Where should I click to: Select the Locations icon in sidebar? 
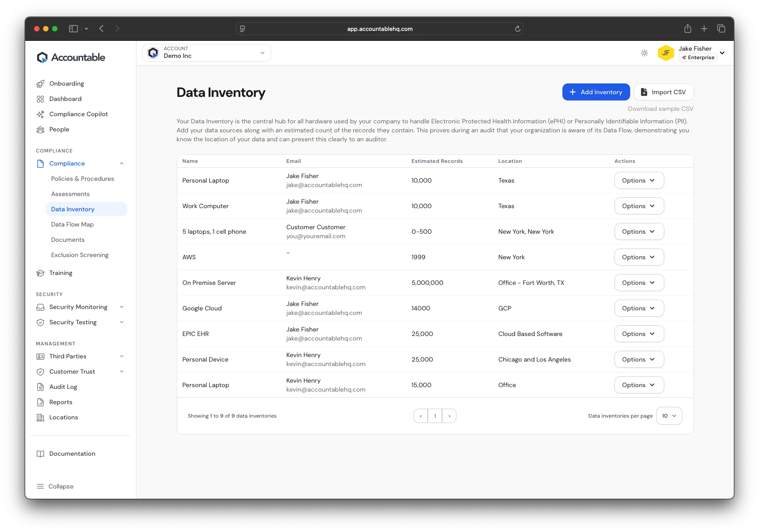40,417
